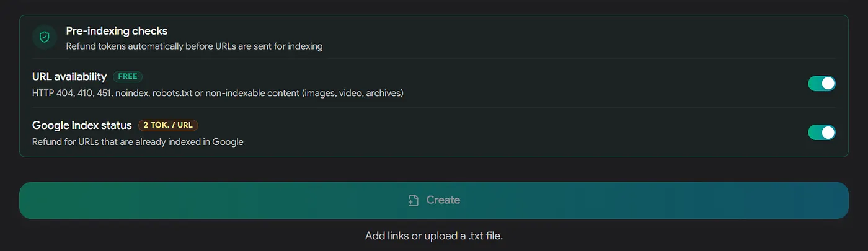Image resolution: width=868 pixels, height=251 pixels.
Task: Disable the Google index status switch
Action: (821, 133)
